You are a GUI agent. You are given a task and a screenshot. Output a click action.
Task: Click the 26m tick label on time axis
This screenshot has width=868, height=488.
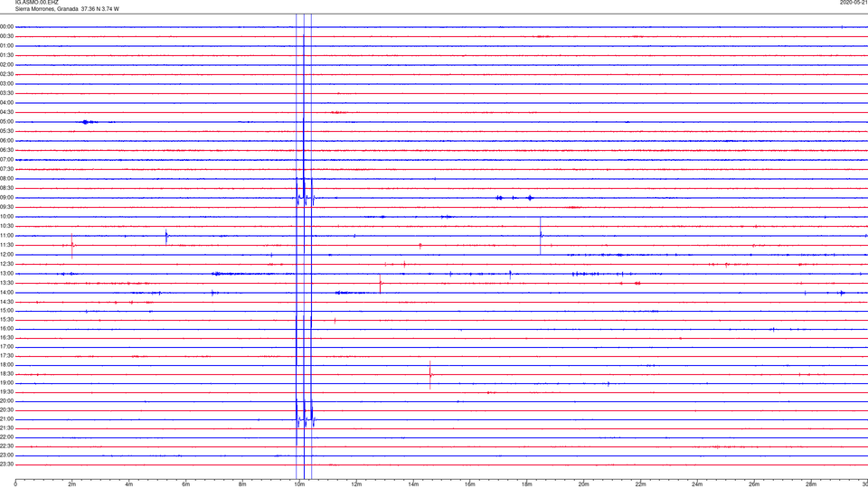(754, 484)
